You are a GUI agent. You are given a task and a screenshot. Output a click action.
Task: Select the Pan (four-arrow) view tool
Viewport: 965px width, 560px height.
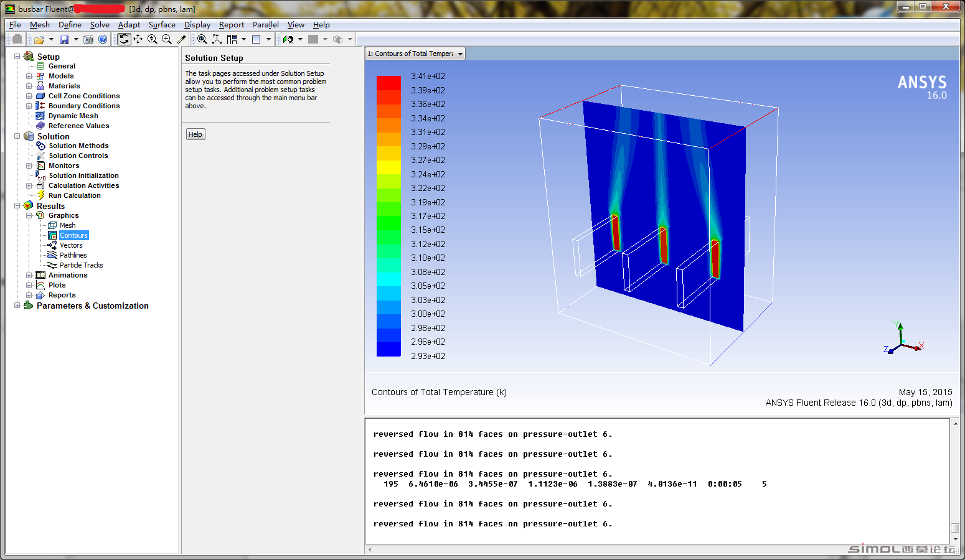pyautogui.click(x=138, y=39)
